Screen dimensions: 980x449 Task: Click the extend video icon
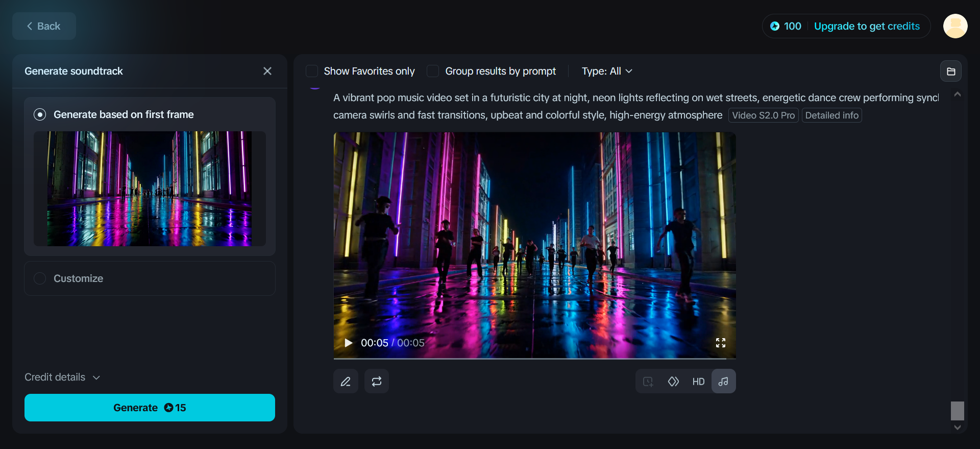648,382
